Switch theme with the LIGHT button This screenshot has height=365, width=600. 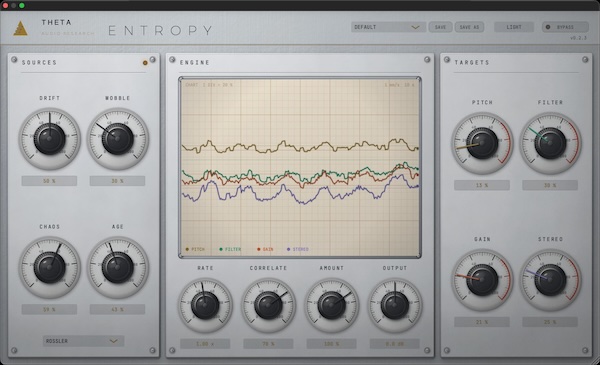(514, 27)
